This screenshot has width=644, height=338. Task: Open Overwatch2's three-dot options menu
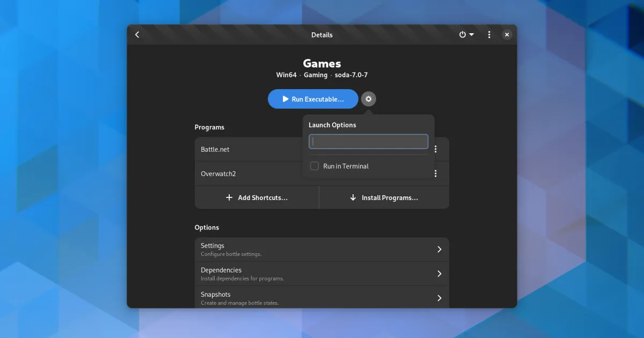tap(435, 173)
